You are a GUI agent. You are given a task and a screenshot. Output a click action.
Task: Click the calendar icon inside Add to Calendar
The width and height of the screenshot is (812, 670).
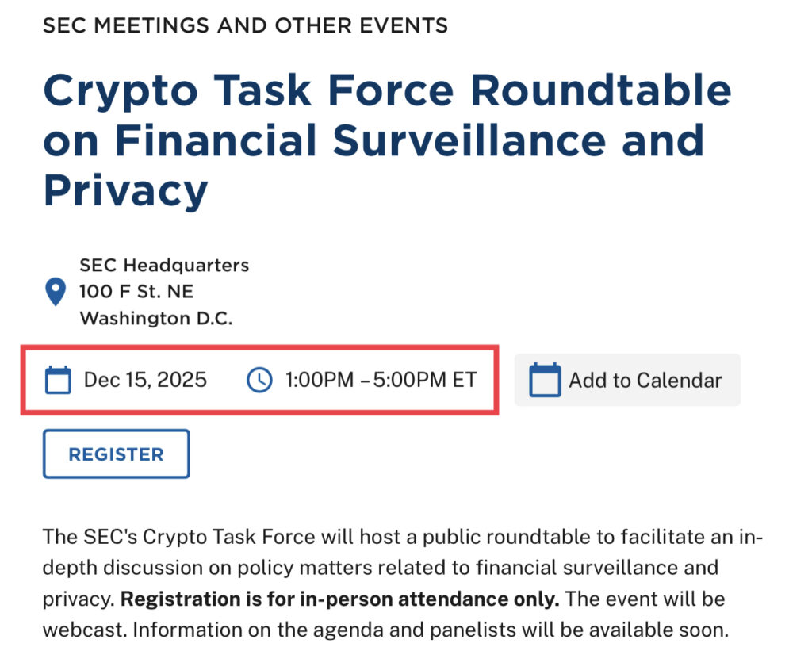point(545,380)
